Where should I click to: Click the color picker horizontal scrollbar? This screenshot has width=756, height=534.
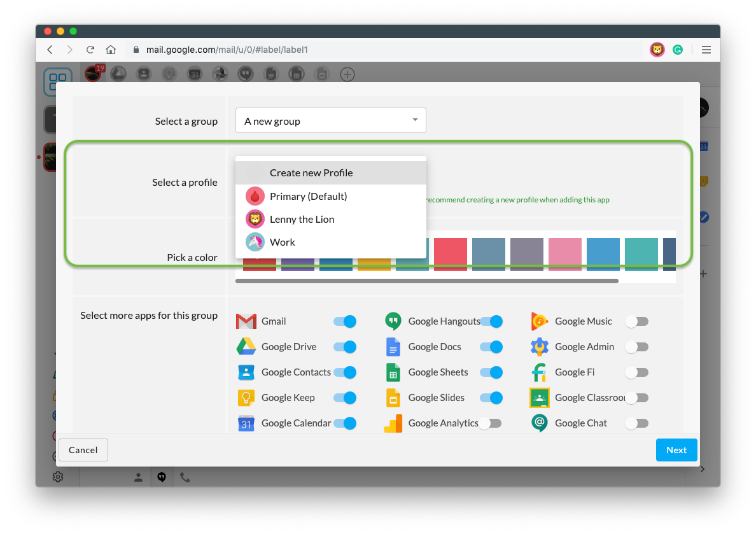pyautogui.click(x=427, y=281)
